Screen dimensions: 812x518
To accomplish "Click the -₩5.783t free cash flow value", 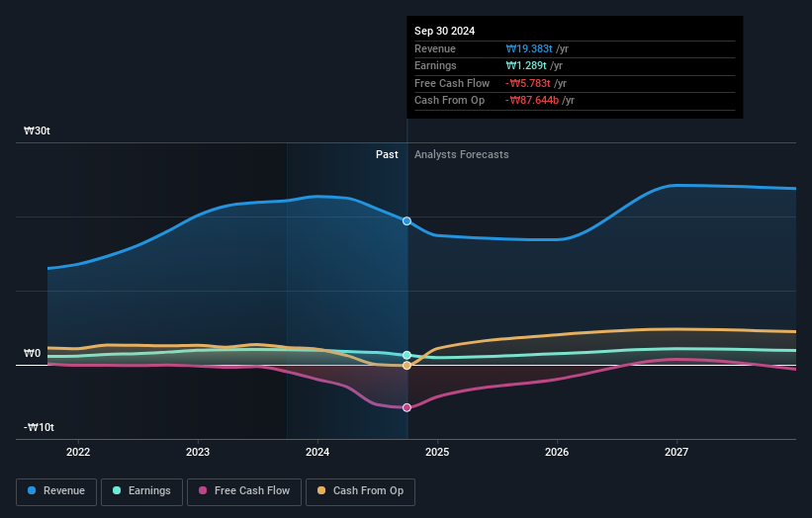I will [528, 83].
